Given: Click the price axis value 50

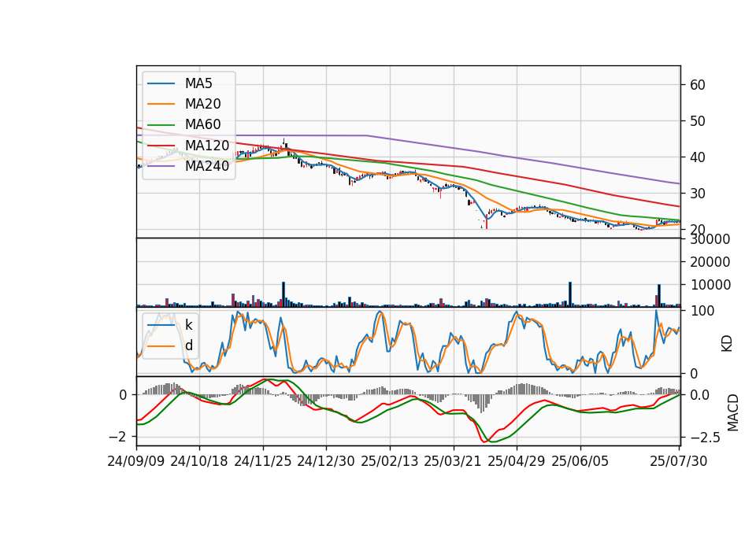Looking at the screenshot, I should (698, 121).
